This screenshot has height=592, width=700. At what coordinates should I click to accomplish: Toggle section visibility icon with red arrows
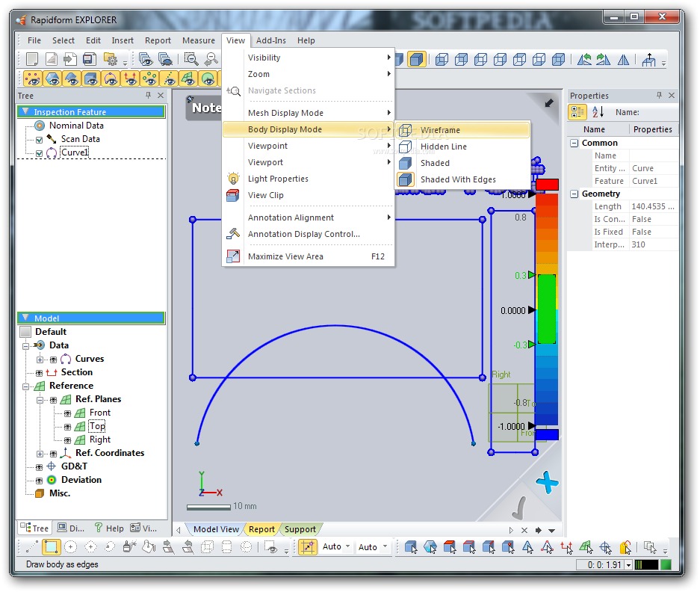(x=130, y=78)
